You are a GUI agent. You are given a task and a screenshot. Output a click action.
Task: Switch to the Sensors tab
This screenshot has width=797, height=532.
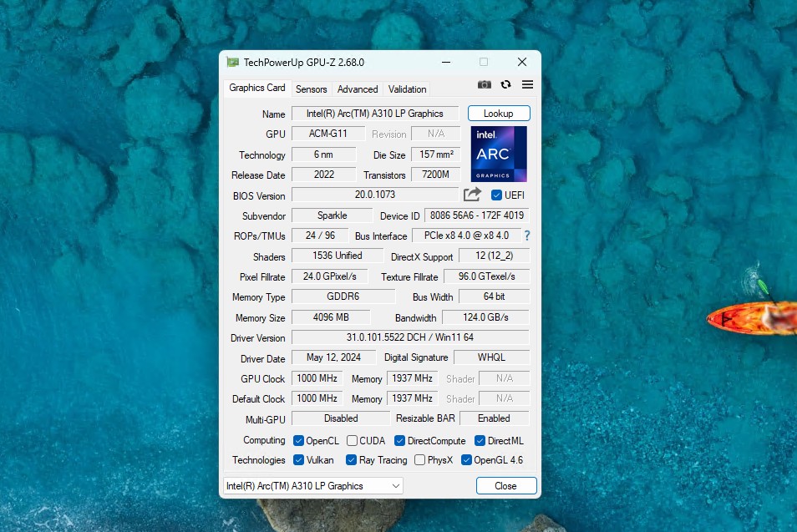[x=312, y=89]
